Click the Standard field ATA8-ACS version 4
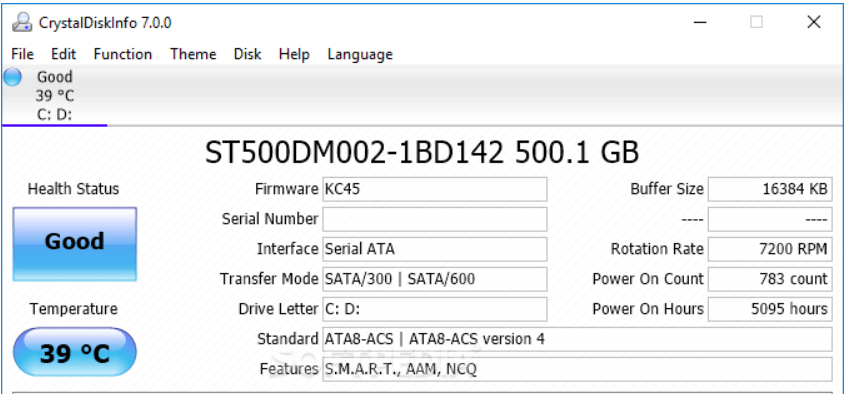This screenshot has width=846, height=394. click(x=577, y=339)
